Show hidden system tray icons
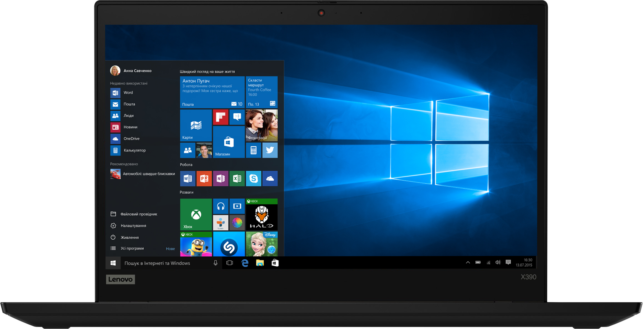The height and width of the screenshot is (329, 644). pos(468,263)
